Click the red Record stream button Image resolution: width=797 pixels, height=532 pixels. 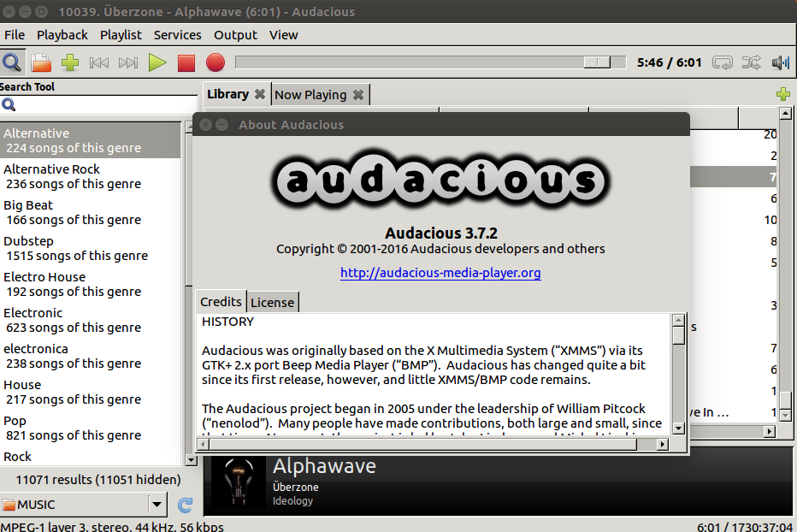pyautogui.click(x=215, y=62)
